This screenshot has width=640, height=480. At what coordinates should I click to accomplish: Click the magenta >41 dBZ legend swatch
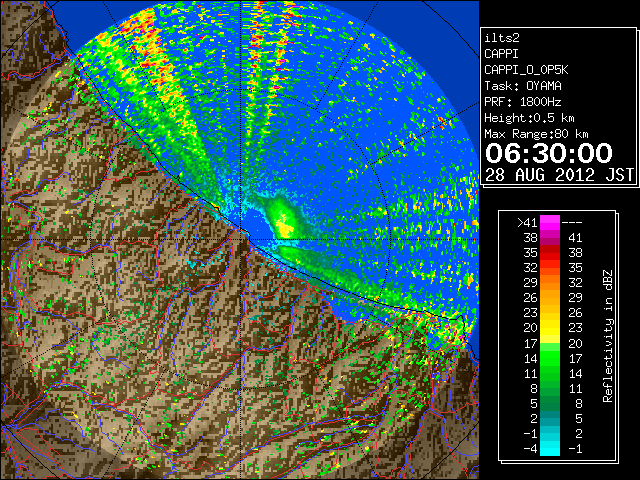coord(550,222)
